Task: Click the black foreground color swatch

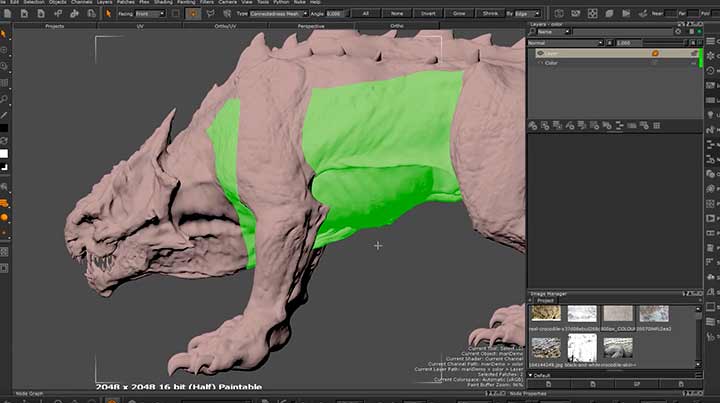Action: 4,128
